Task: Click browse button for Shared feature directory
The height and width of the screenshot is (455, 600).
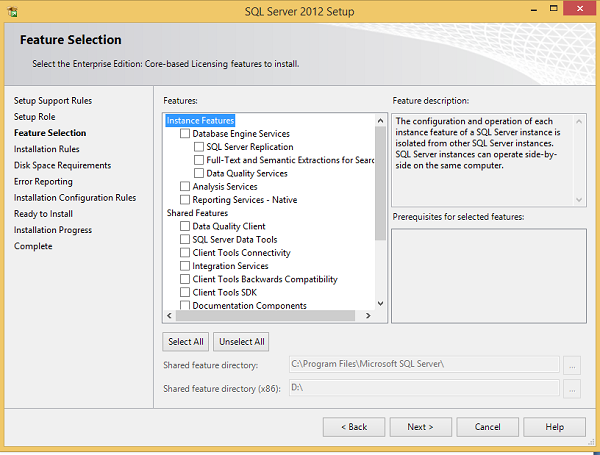Action: pos(572,365)
